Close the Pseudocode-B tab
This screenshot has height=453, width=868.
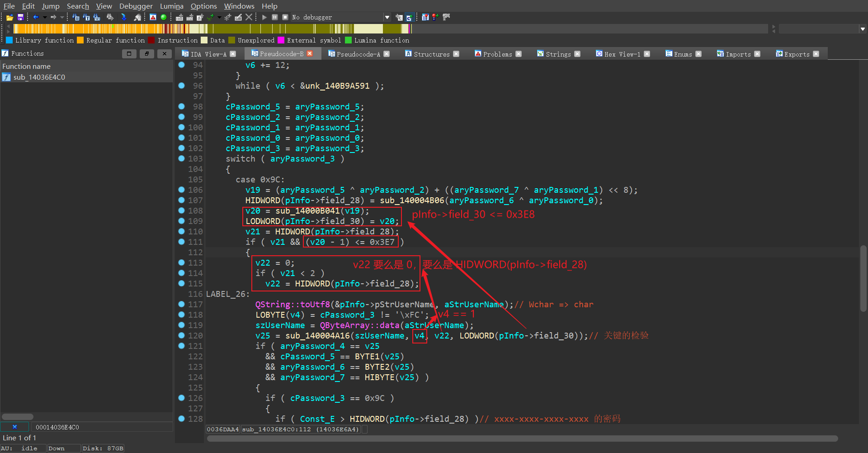(310, 53)
